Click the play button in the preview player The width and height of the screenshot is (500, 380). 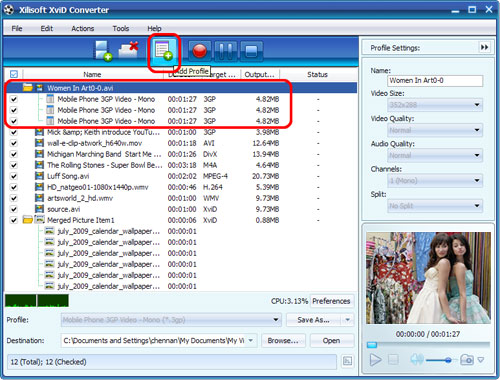click(375, 360)
